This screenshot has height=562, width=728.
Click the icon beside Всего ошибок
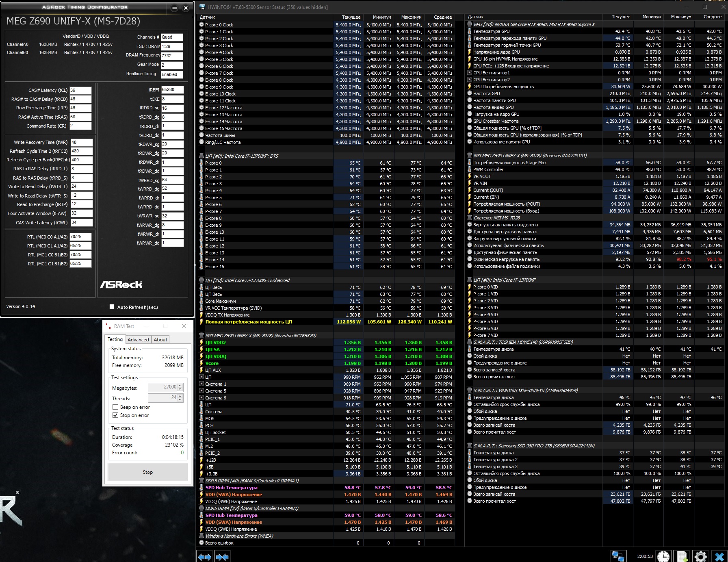[201, 543]
